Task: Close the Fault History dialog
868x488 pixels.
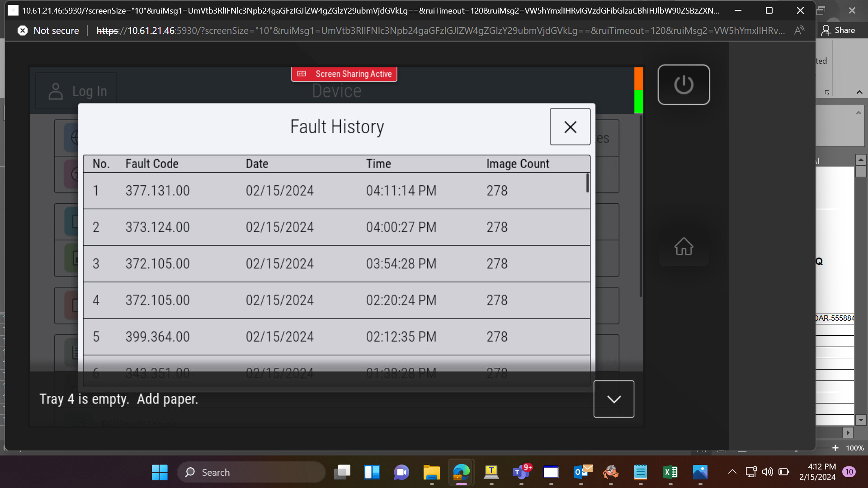Action: (x=570, y=127)
